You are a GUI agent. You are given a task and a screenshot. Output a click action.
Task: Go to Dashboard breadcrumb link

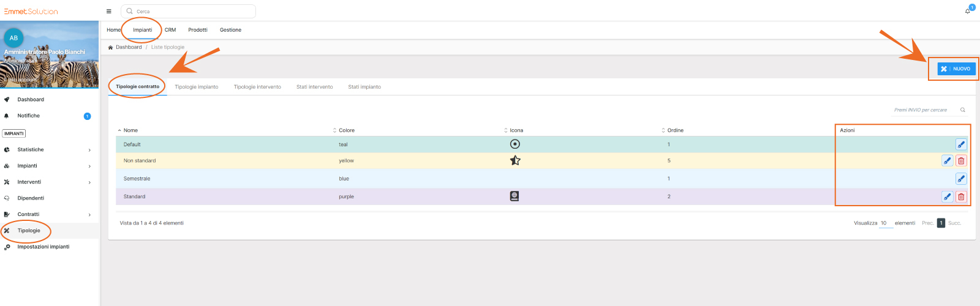tap(129, 47)
